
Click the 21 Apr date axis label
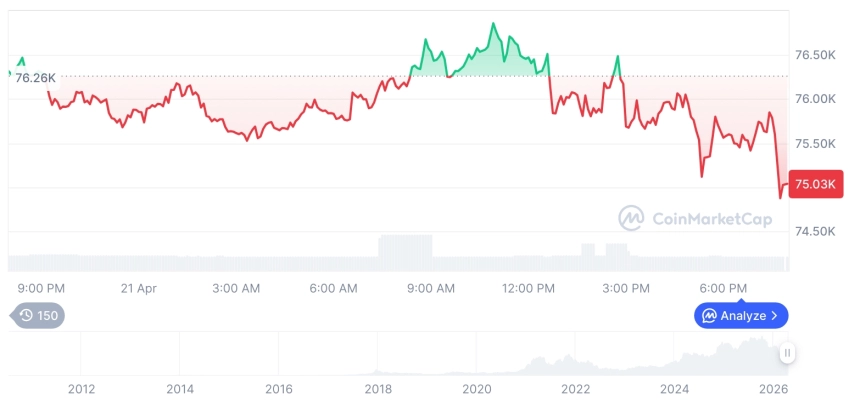click(x=139, y=288)
